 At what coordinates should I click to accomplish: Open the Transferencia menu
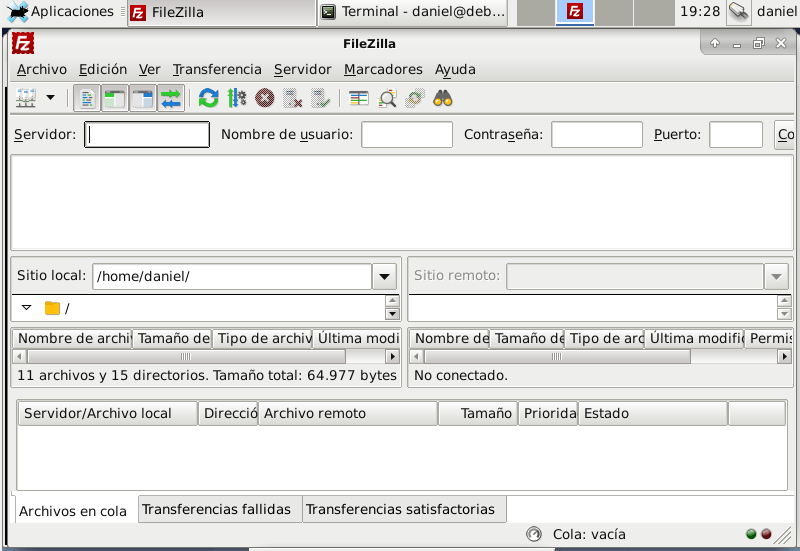pyautogui.click(x=217, y=69)
